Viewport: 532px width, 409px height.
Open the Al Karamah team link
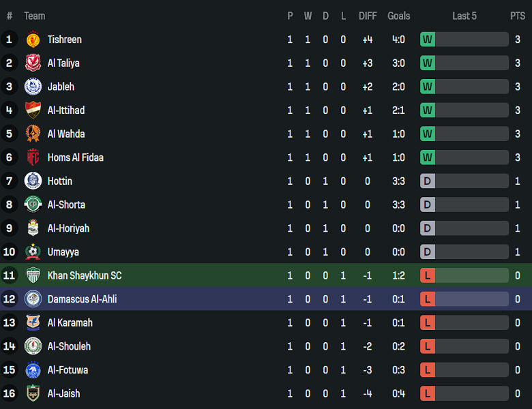(x=70, y=322)
